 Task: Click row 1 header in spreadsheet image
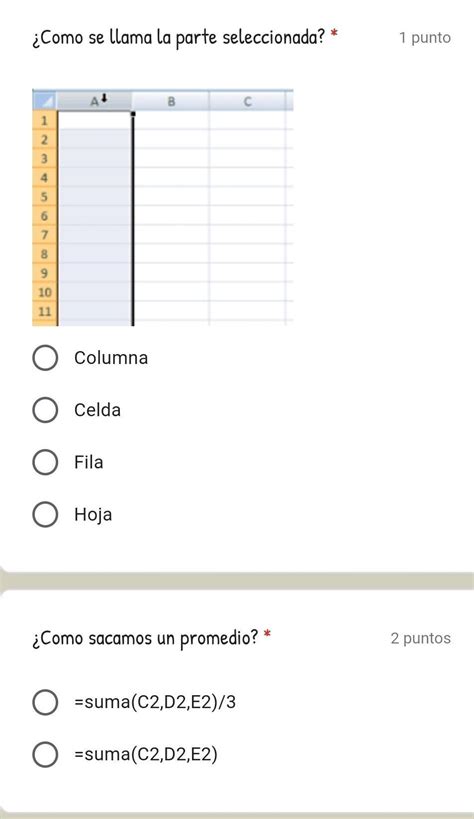44,121
